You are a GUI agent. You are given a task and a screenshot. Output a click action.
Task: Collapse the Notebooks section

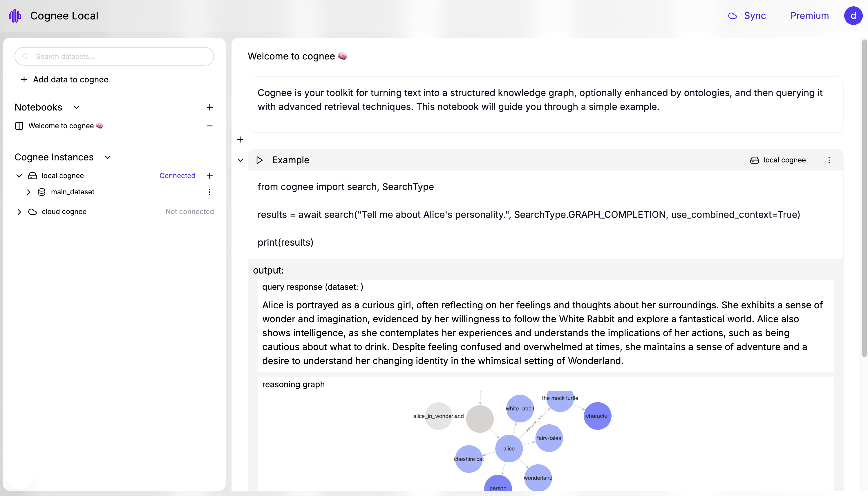pos(76,107)
